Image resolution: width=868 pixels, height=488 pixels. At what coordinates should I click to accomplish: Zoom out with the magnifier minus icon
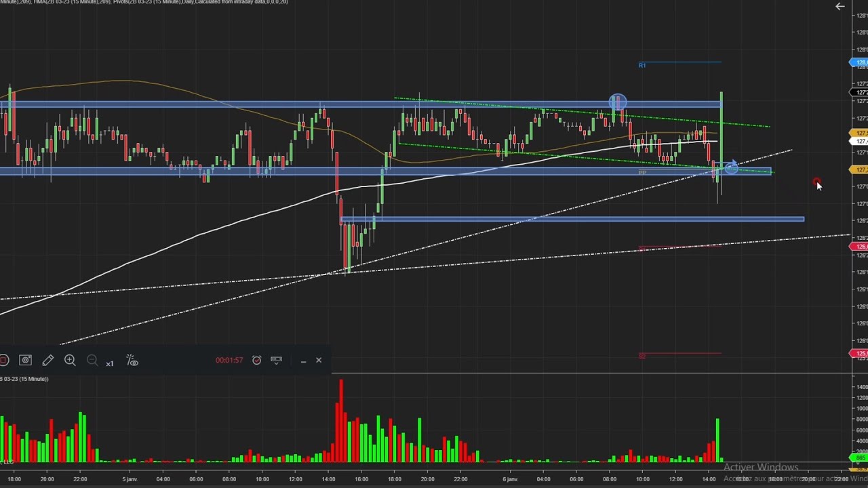coord(92,361)
